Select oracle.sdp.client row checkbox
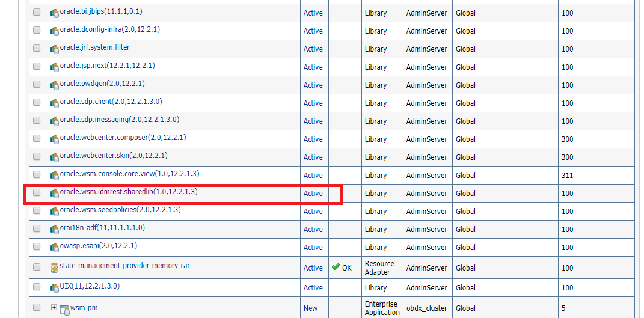Image resolution: width=644 pixels, height=318 pixels. (37, 102)
